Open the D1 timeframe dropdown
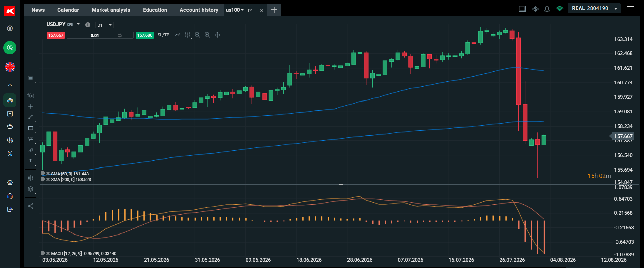644x268 pixels. pyautogui.click(x=104, y=25)
